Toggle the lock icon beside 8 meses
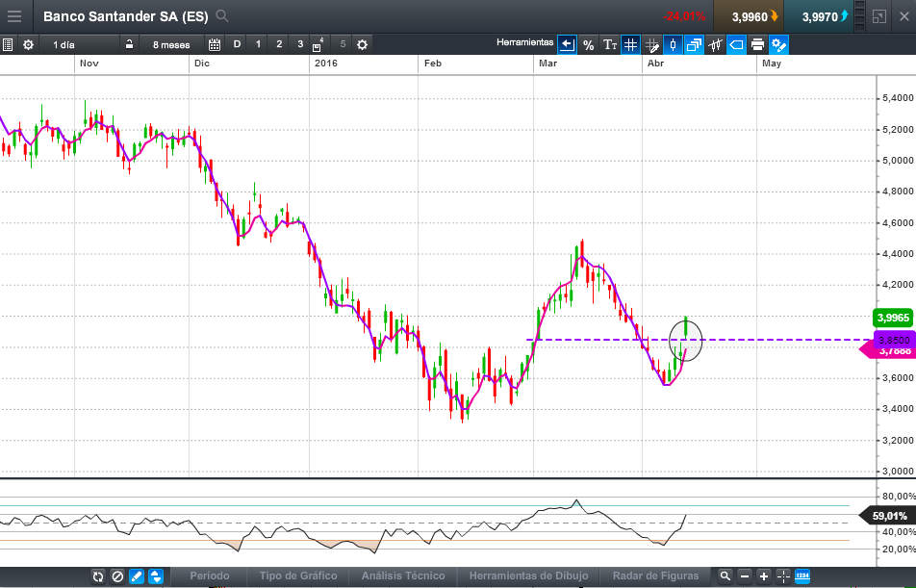This screenshot has width=916, height=588. (x=129, y=44)
